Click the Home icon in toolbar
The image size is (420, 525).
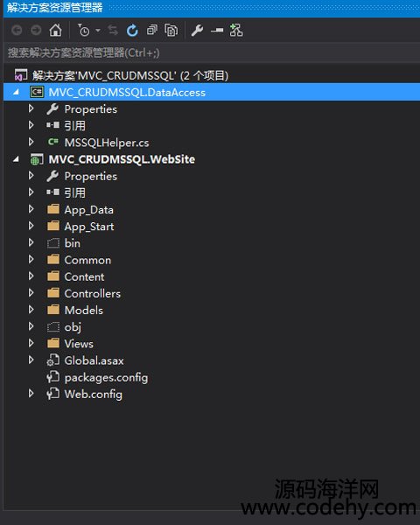(x=55, y=31)
